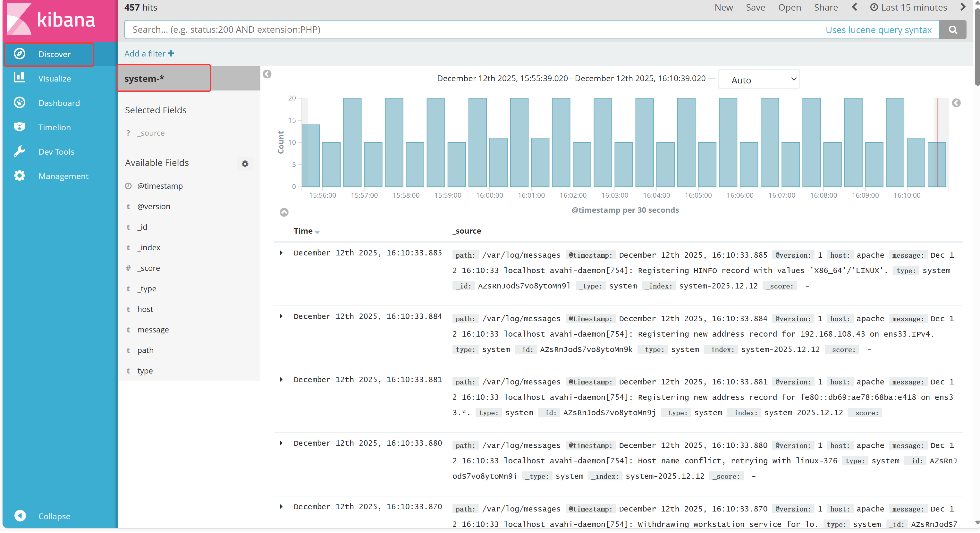Select the Management navigation link
The width and height of the screenshot is (980, 533).
tap(63, 176)
